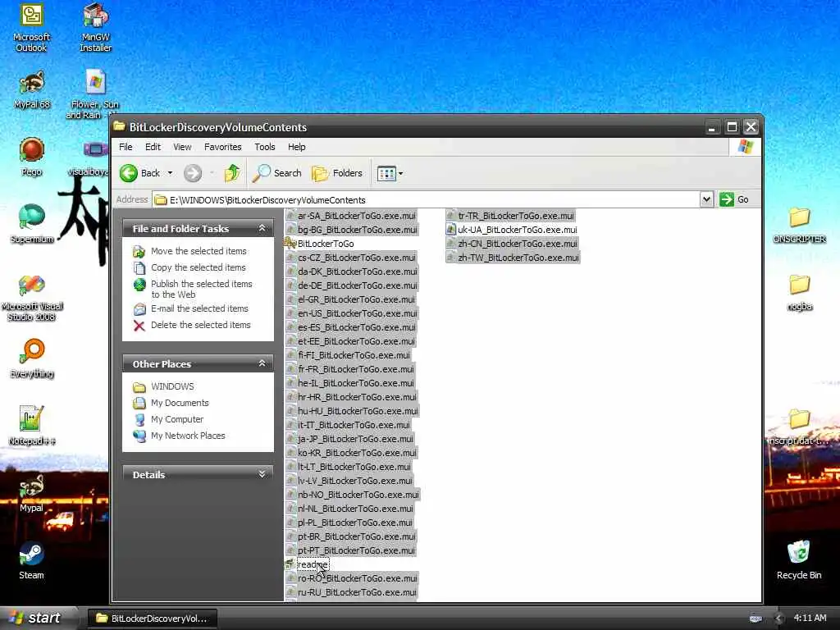Image resolution: width=840 pixels, height=630 pixels.
Task: Collapse the Other Places panel
Action: 262,363
